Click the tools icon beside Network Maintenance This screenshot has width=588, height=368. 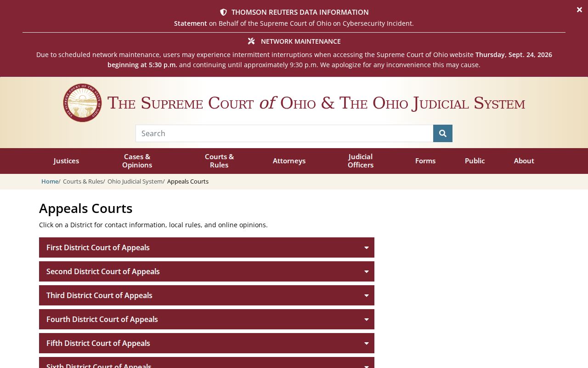coord(251,41)
